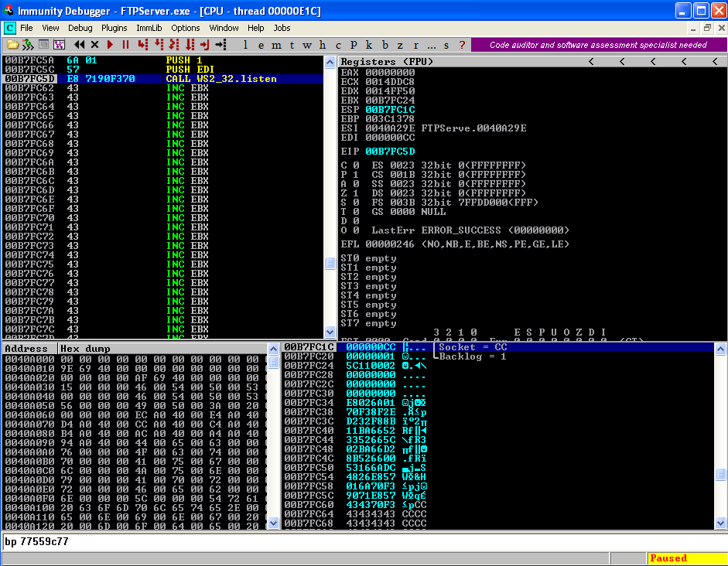
Task: Toggle the T flag value
Action: tap(356, 212)
